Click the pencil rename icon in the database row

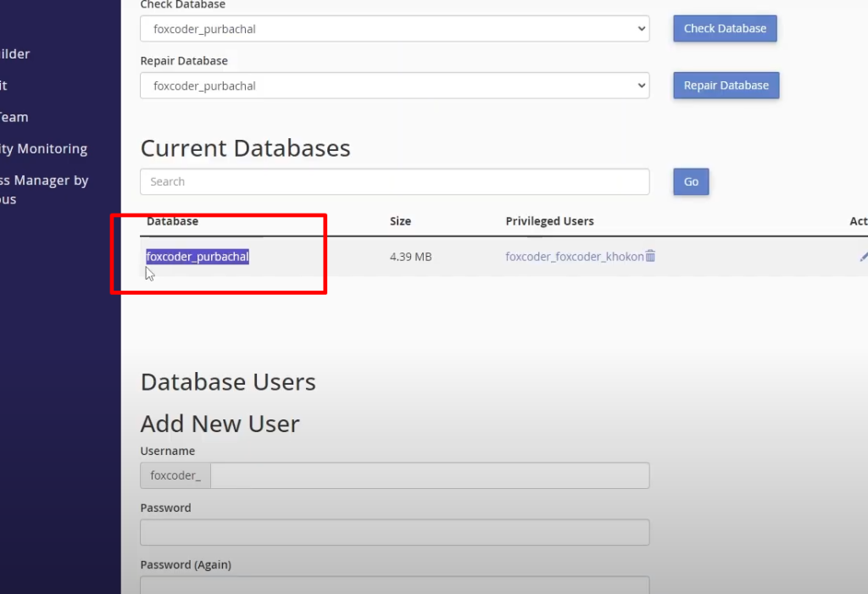[x=863, y=256]
